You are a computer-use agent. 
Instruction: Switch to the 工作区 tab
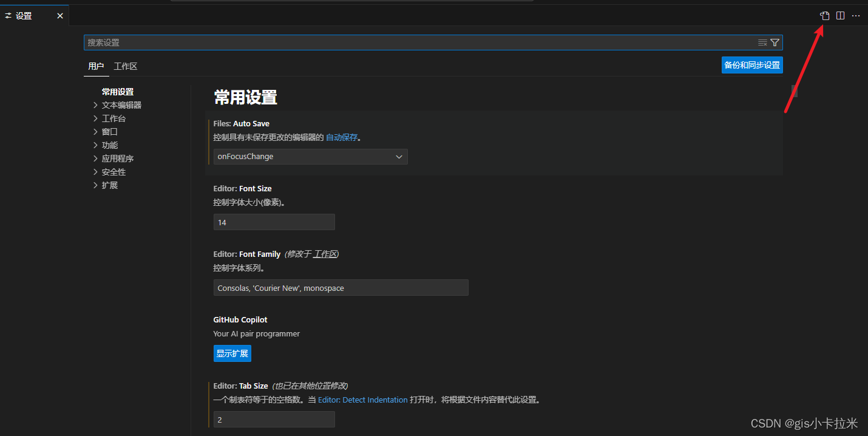(x=125, y=66)
